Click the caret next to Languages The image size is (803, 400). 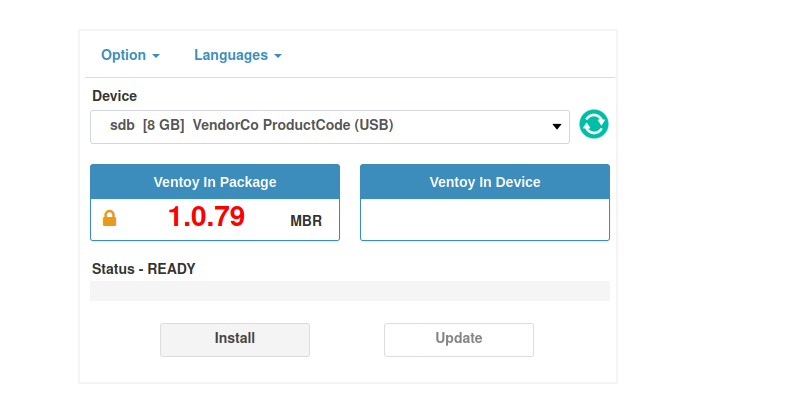(x=277, y=56)
